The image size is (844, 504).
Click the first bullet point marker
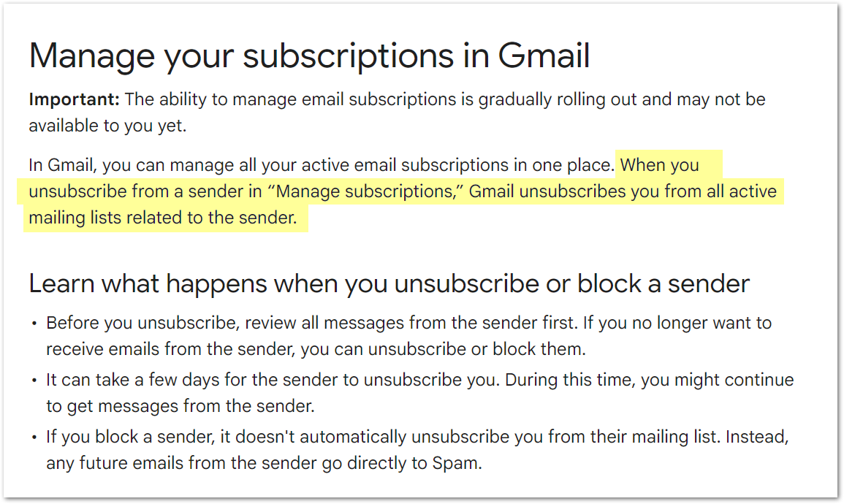click(x=34, y=324)
